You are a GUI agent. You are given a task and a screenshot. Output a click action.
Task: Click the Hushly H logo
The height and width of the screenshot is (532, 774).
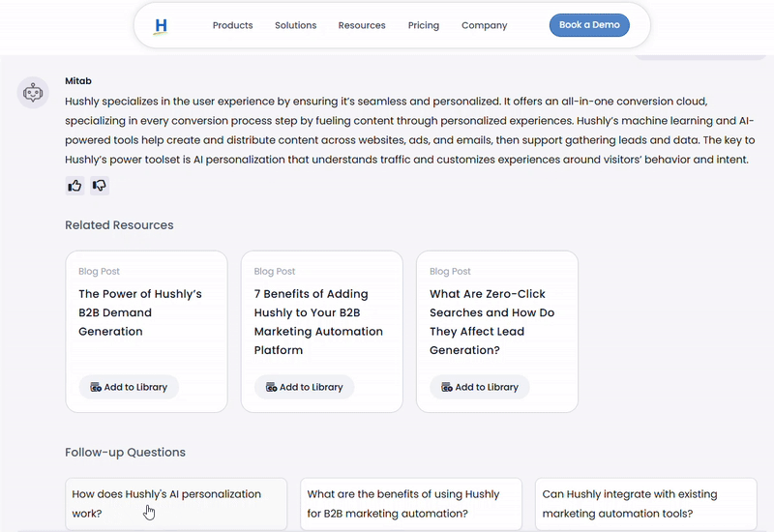[161, 26]
